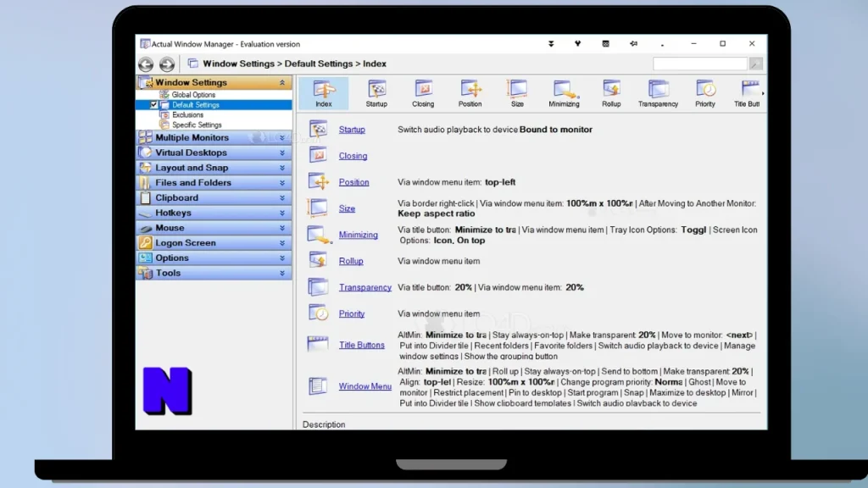Collapse the Window Settings section
This screenshot has width=868, height=488.
click(x=282, y=82)
